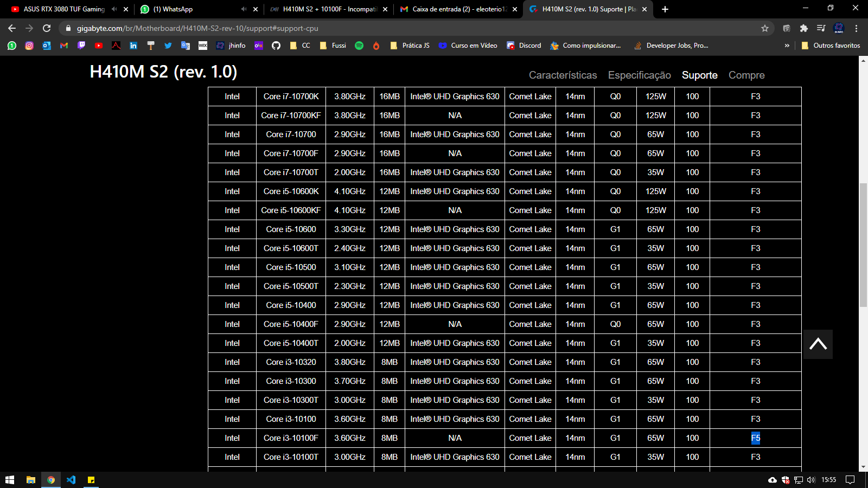Click the Core i3-10320 cell
The image size is (868, 488).
[x=291, y=362]
